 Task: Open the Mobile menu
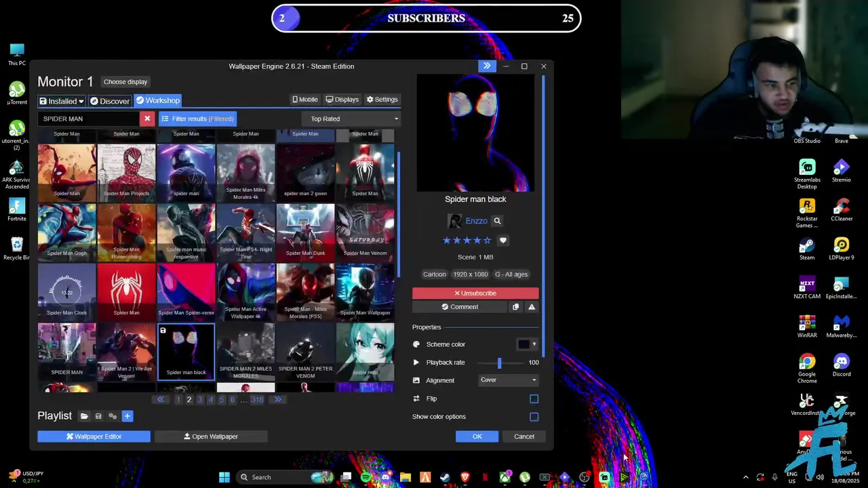(x=305, y=100)
